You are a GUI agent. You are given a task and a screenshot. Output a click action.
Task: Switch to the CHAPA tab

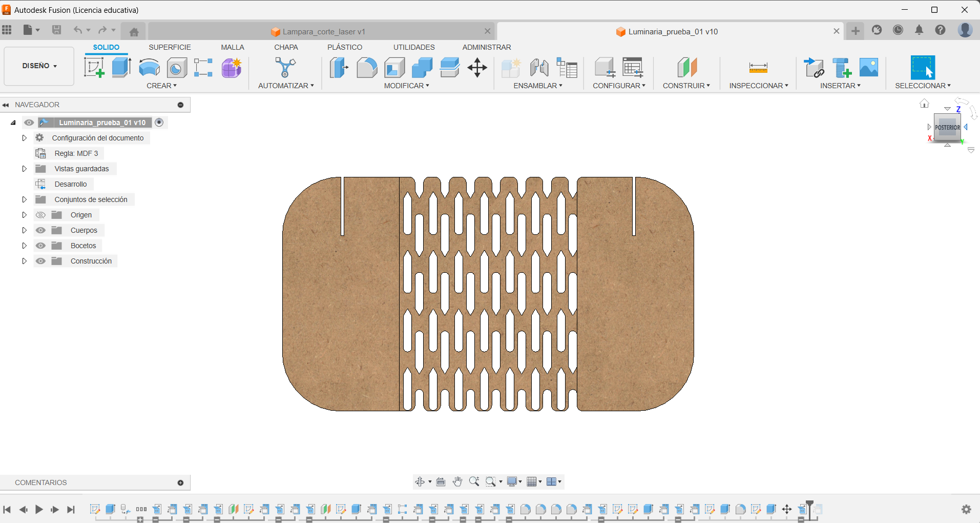(286, 47)
